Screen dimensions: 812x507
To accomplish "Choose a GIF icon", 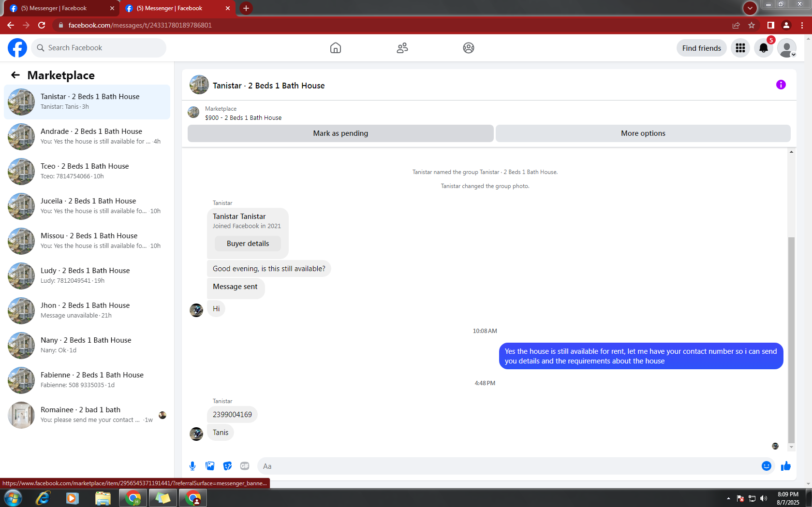I will click(x=245, y=466).
